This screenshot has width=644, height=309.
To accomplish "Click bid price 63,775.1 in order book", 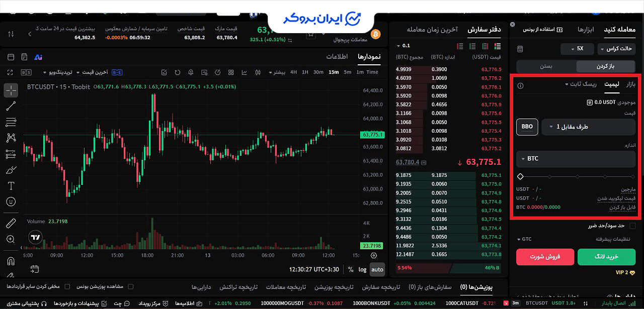I will point(491,175).
